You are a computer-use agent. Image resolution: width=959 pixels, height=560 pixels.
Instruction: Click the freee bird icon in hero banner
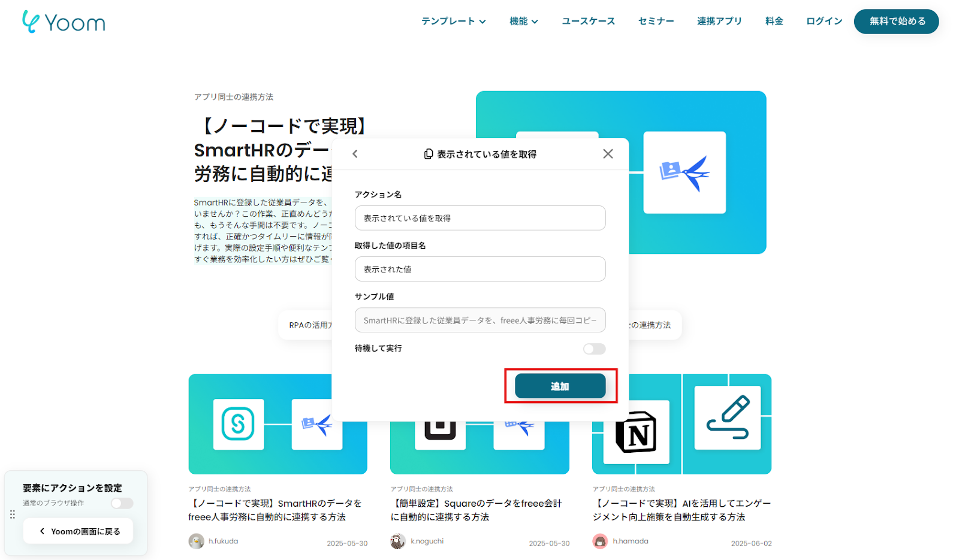click(684, 172)
